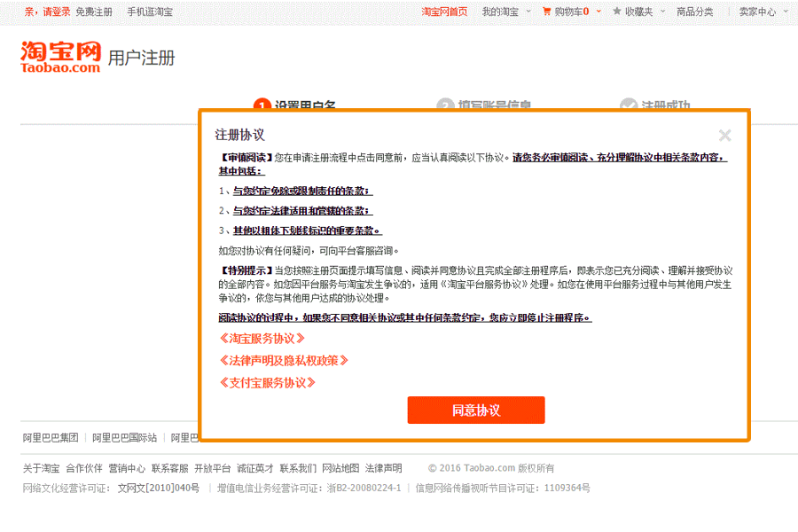Open the 购物车 dropdown arrow
Screen dimensions: 798x532
(x=598, y=12)
